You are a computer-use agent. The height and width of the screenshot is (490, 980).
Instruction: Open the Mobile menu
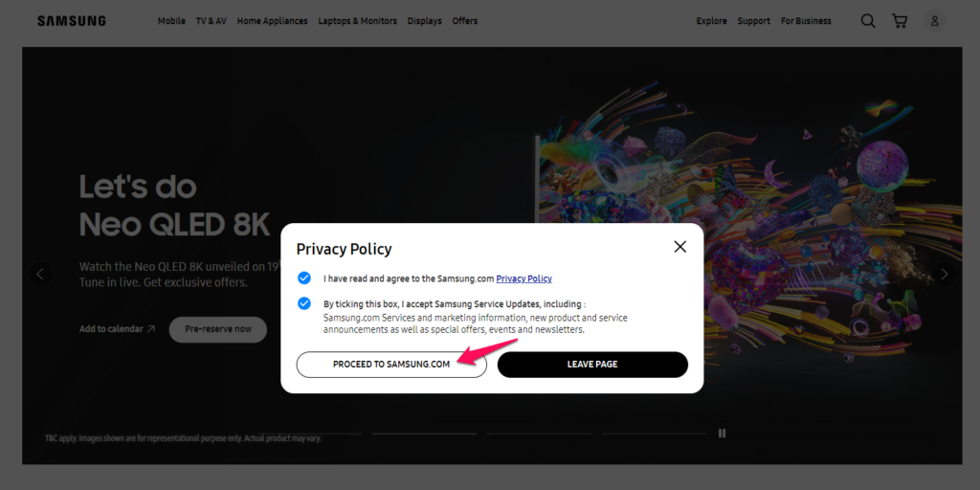pos(171,21)
